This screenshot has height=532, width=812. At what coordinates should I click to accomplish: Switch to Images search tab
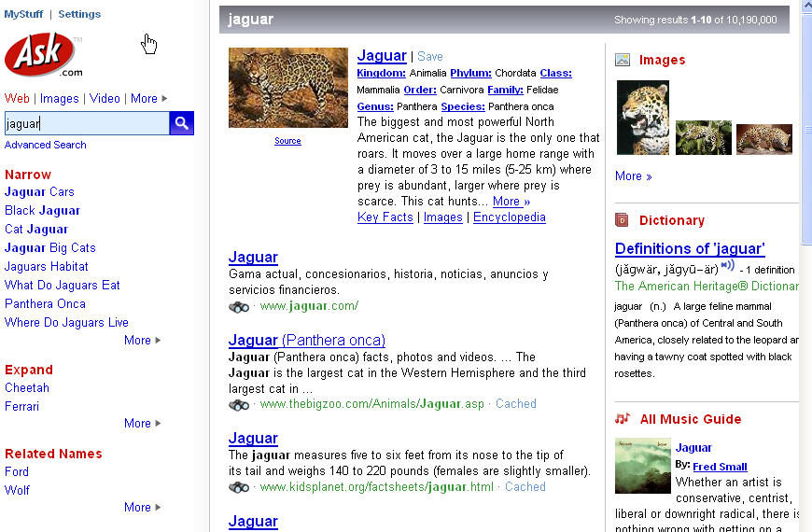coord(60,98)
